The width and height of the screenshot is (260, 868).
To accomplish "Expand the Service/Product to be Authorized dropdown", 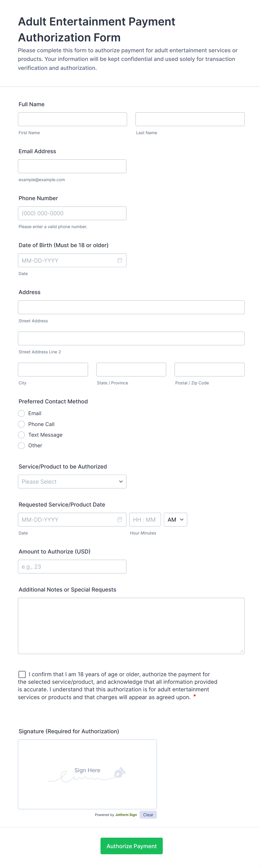I will point(72,481).
